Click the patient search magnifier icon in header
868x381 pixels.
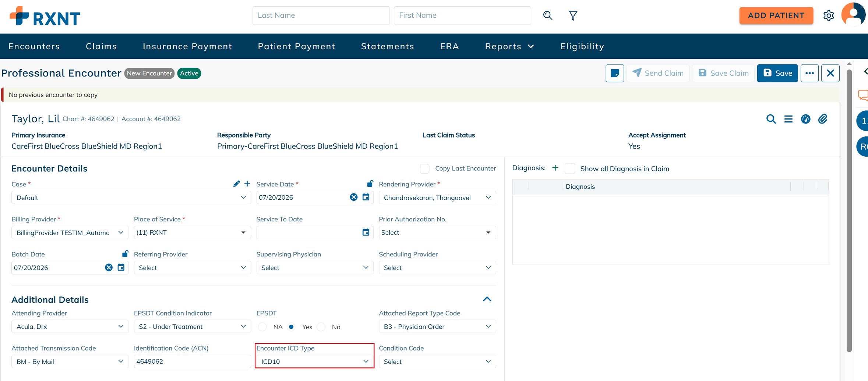coord(548,15)
